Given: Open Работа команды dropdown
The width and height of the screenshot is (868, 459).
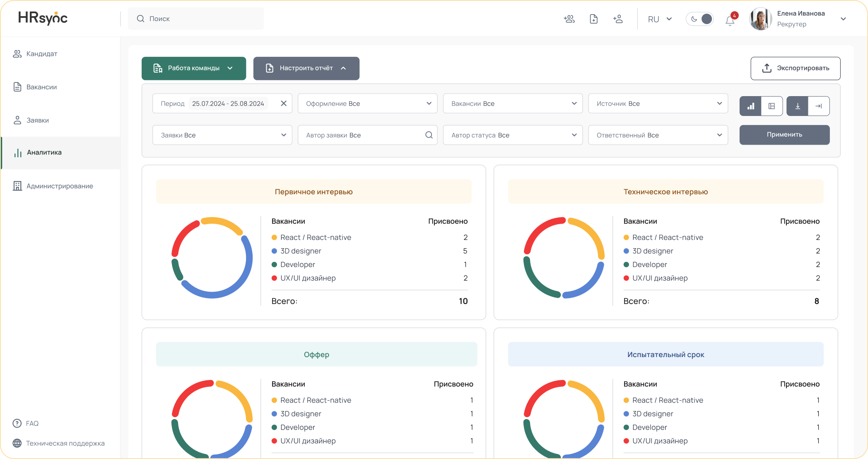Looking at the screenshot, I should (194, 68).
